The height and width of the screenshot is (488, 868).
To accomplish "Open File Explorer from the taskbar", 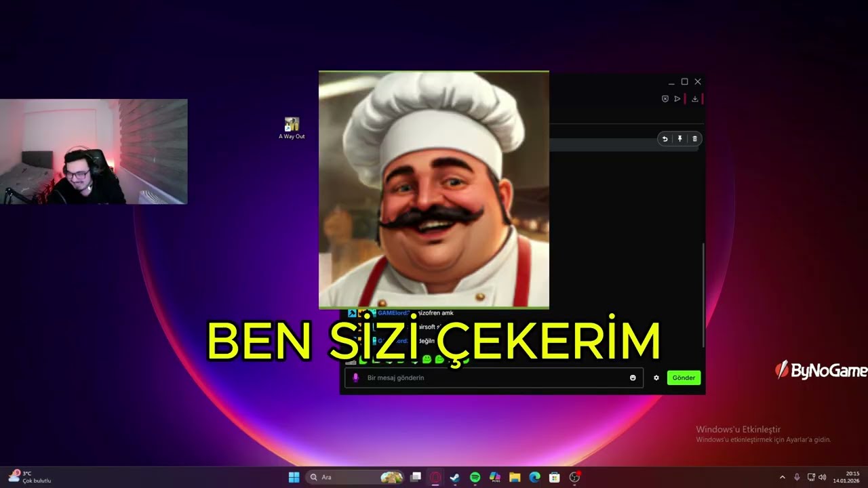I will click(515, 477).
